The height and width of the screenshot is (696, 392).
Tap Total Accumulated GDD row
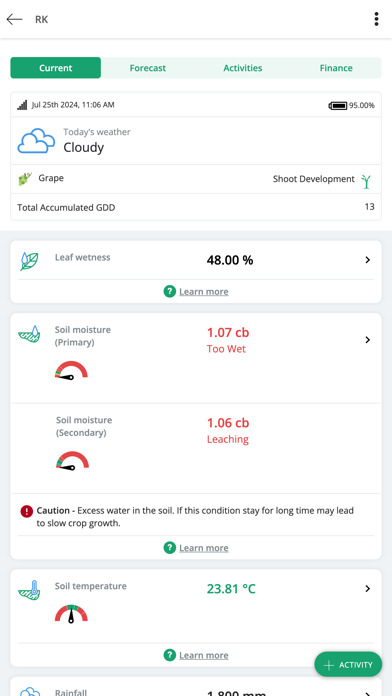tap(196, 207)
